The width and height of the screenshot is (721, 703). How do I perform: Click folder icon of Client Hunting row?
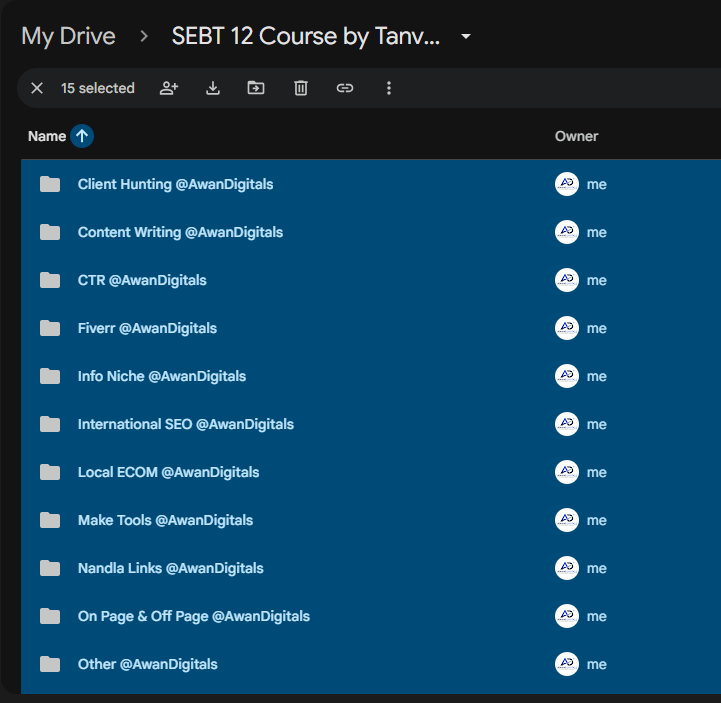coord(50,184)
